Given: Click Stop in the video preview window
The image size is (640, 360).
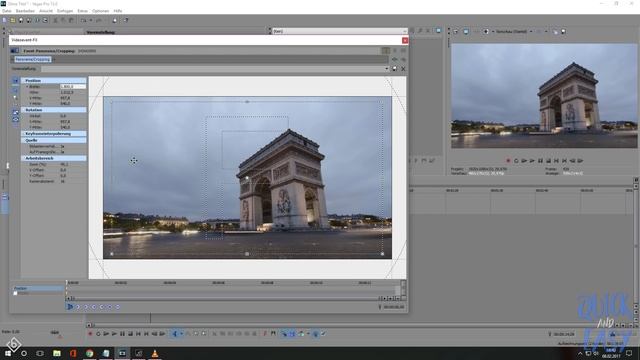Looking at the screenshot, I should point(549,161).
